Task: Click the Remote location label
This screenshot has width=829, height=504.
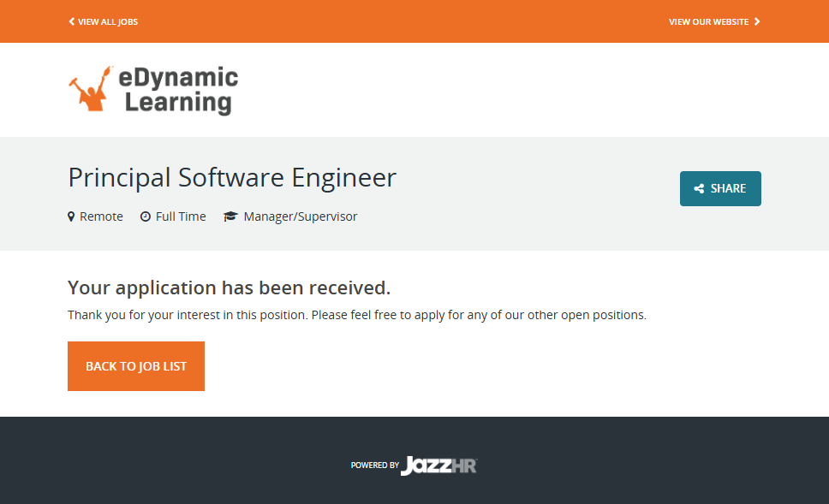Action: pyautogui.click(x=101, y=216)
